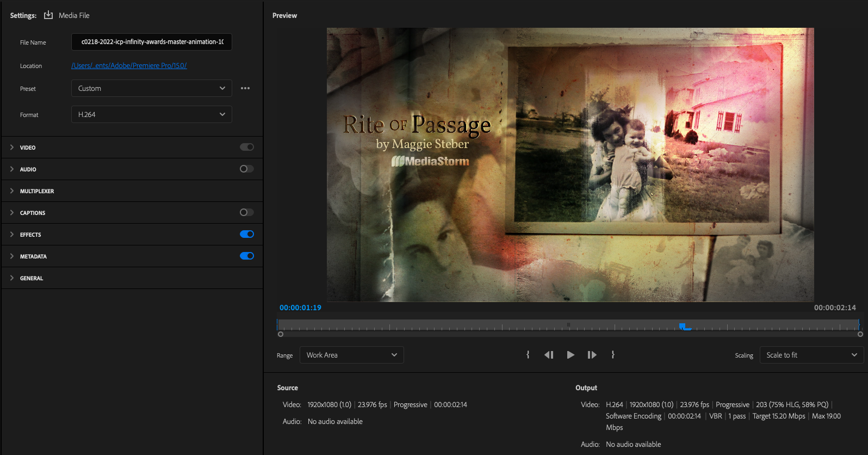
Task: Click source resolution 1920x1080 (1.0) text
Action: pyautogui.click(x=329, y=404)
